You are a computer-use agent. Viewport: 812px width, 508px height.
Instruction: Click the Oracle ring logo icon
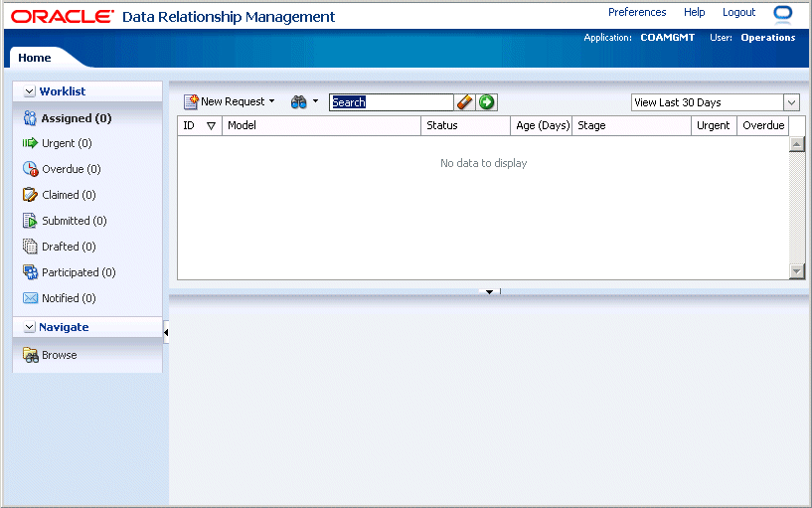click(x=783, y=14)
